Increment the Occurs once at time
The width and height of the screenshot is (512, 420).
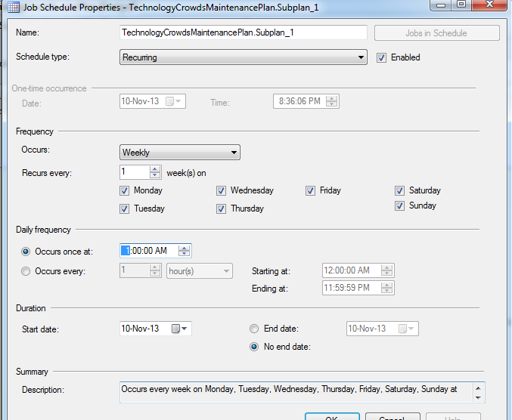pyautogui.click(x=184, y=248)
